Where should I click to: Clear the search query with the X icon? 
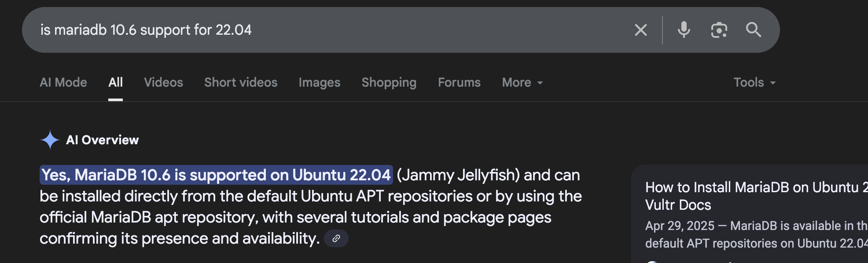[641, 30]
